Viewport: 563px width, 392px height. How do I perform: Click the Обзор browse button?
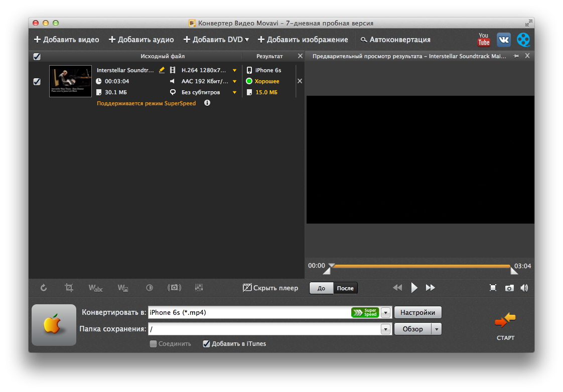coord(412,329)
